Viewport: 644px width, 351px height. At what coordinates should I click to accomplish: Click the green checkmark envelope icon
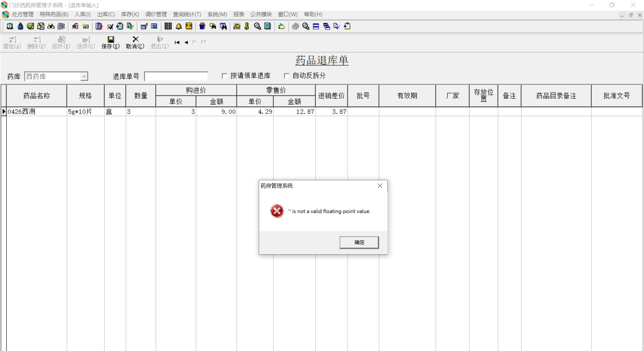click(x=30, y=27)
